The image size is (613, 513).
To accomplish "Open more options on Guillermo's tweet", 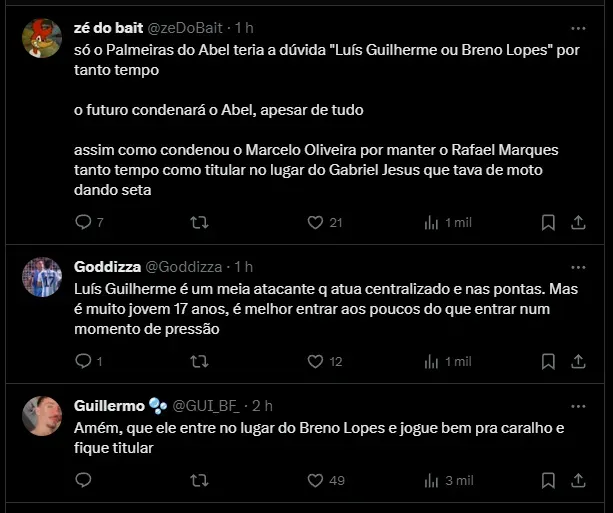I will pos(579,406).
